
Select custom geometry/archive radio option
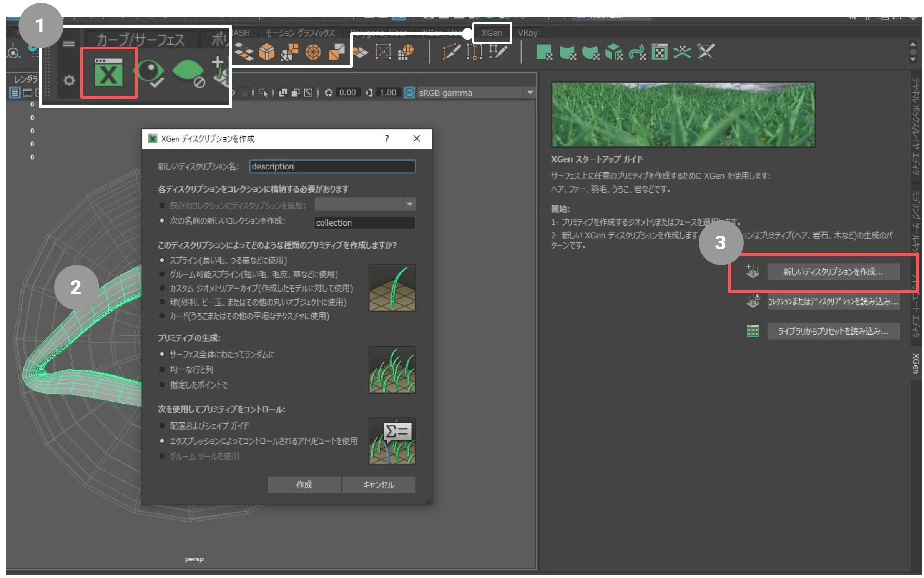click(x=162, y=288)
